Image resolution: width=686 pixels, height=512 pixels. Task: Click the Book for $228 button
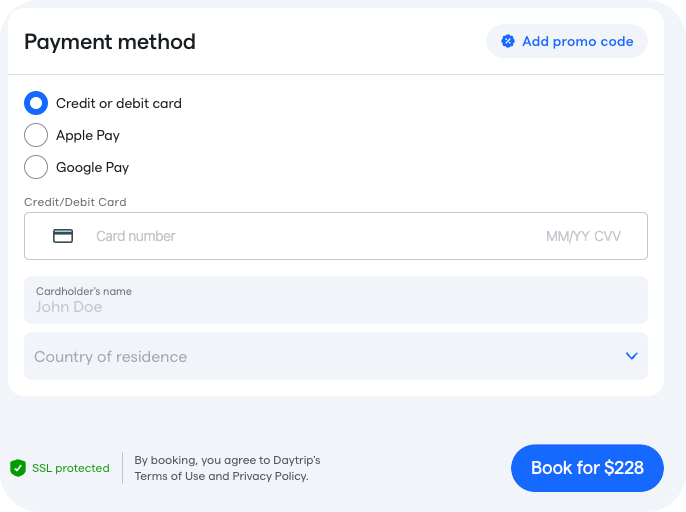pos(587,468)
